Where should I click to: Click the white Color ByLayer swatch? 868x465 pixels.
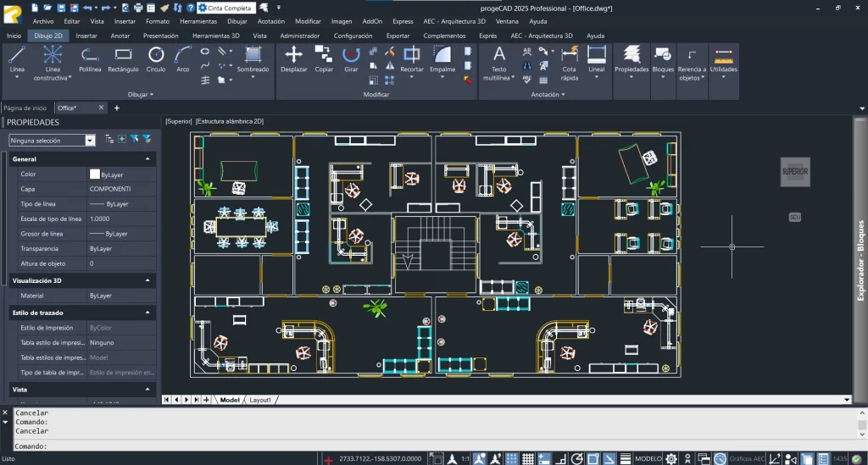pos(95,174)
